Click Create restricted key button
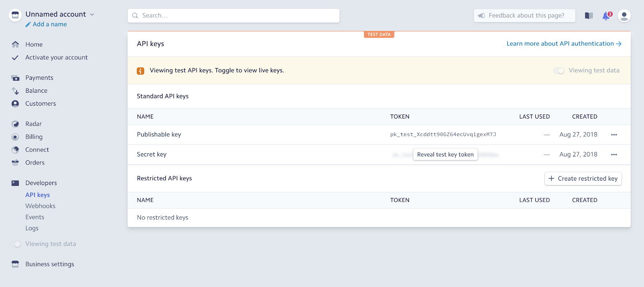 pos(583,179)
